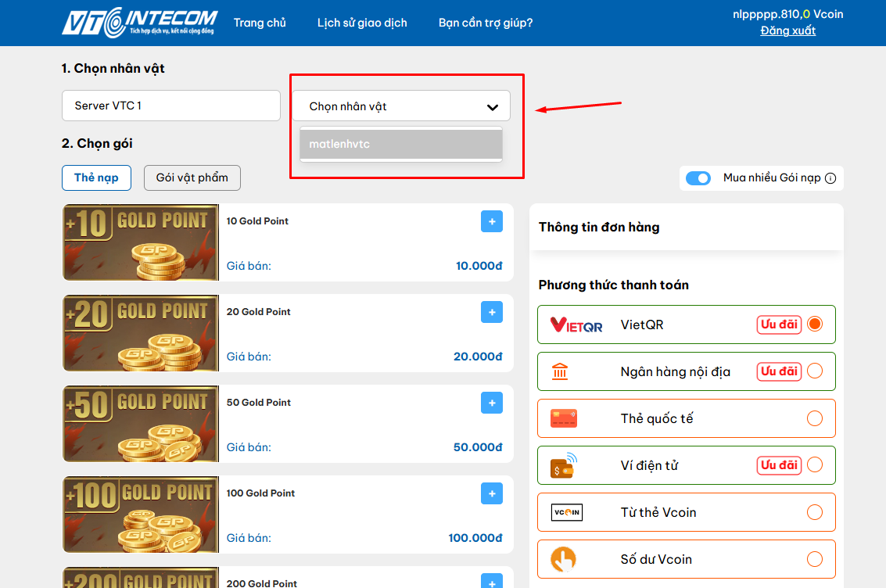This screenshot has width=886, height=588.
Task: Click the 50 Gold Point thumbnail image
Action: point(141,424)
